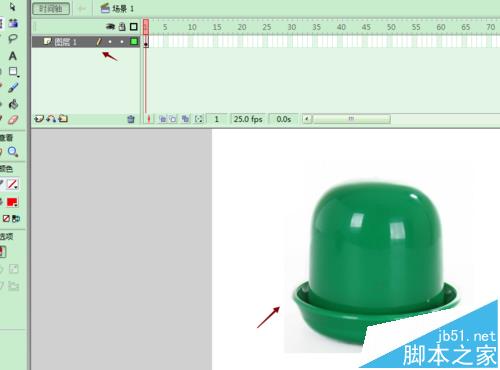
Task: Select the arrow Selection tool
Action: click(x=12, y=7)
